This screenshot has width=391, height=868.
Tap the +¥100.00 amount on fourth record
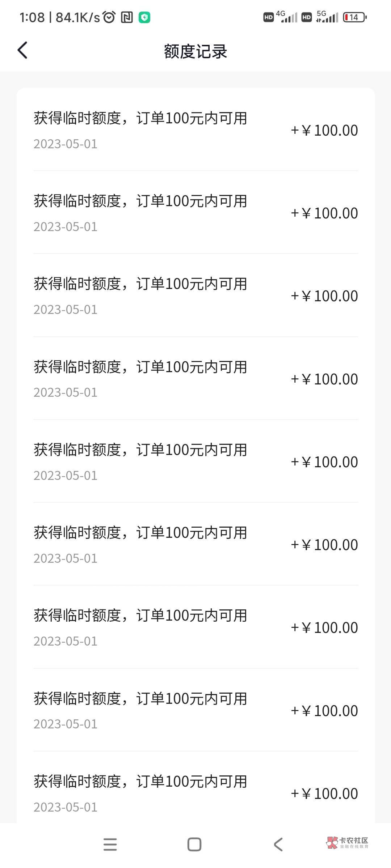[324, 379]
